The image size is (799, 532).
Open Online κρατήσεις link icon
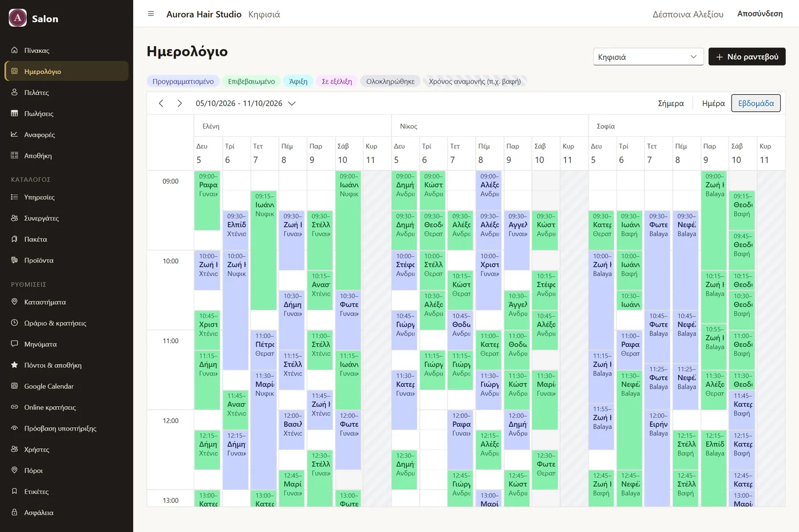(x=14, y=408)
